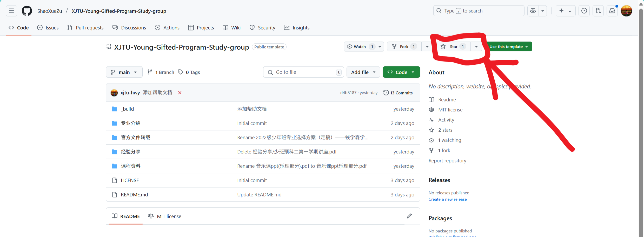
Task: Open the main branch selector
Action: pos(124,72)
